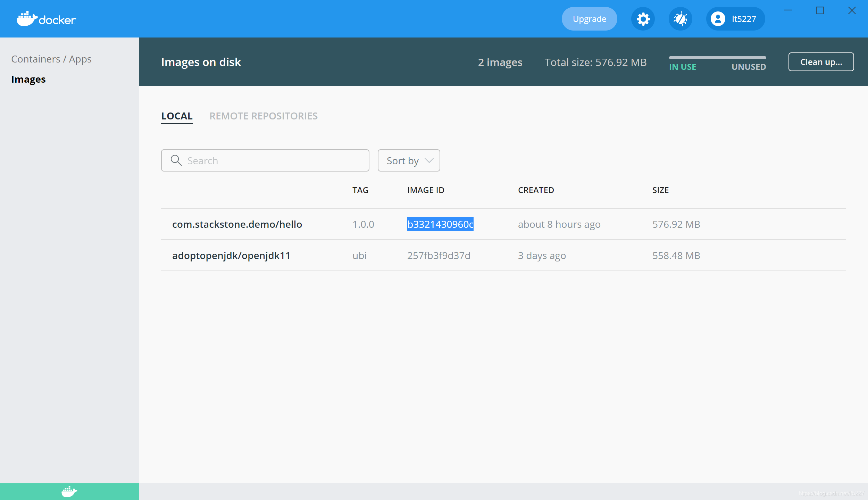Click the UNUSED label
The width and height of the screenshot is (868, 500).
click(x=749, y=67)
